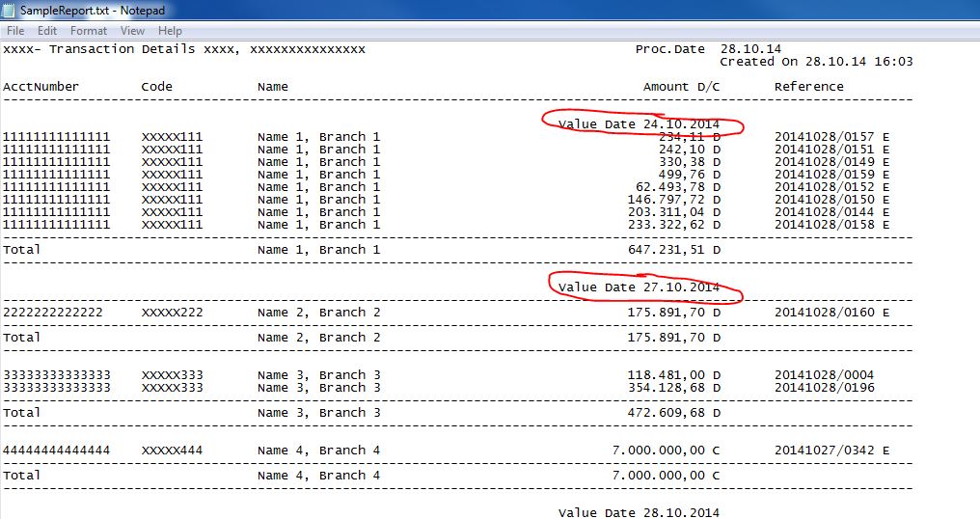Viewport: 980px width, 519px height.
Task: Click 'Name 2, Branch 2' in Total row
Action: click(x=318, y=338)
